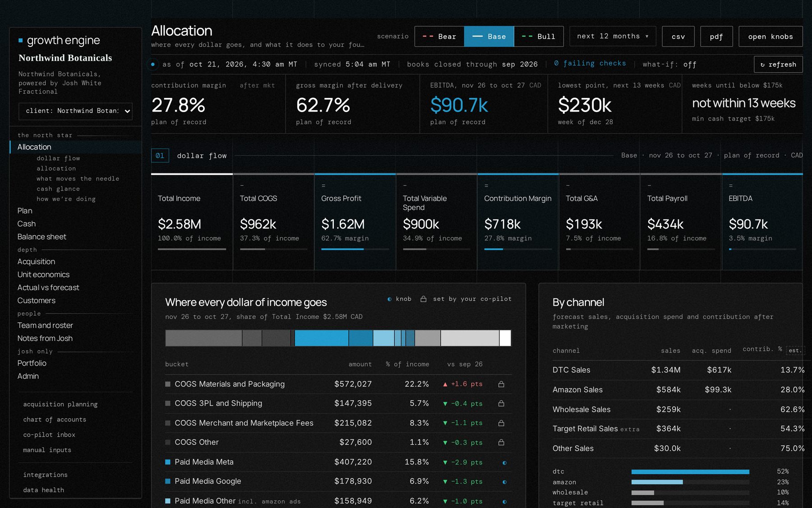Click the white end segment of allocation bar
Image resolution: width=812 pixels, height=508 pixels.
pyautogui.click(x=505, y=338)
